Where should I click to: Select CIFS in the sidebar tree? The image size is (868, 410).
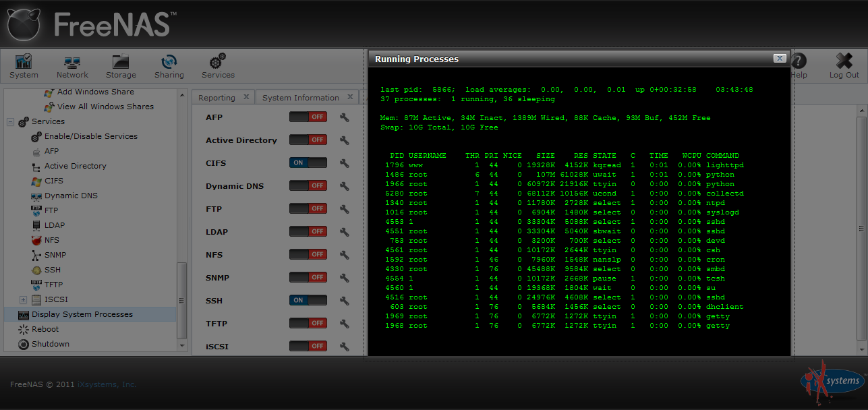click(x=54, y=181)
